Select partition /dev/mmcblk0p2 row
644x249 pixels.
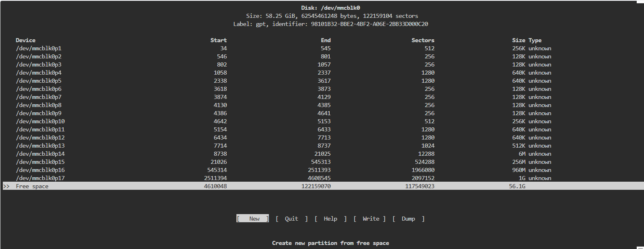click(x=39, y=56)
